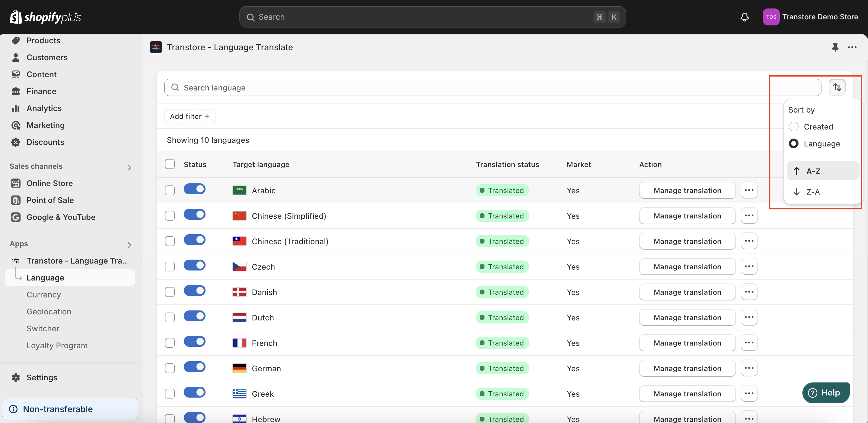Click the pin app icon

(x=835, y=47)
